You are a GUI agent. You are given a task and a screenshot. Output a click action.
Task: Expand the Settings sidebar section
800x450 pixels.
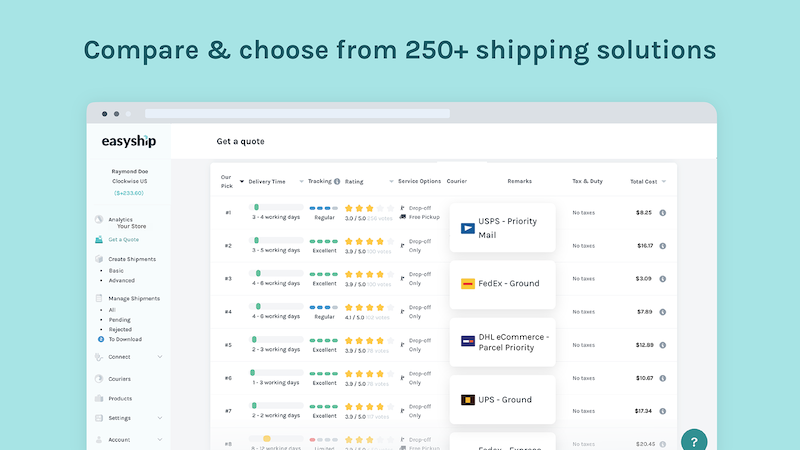(160, 418)
